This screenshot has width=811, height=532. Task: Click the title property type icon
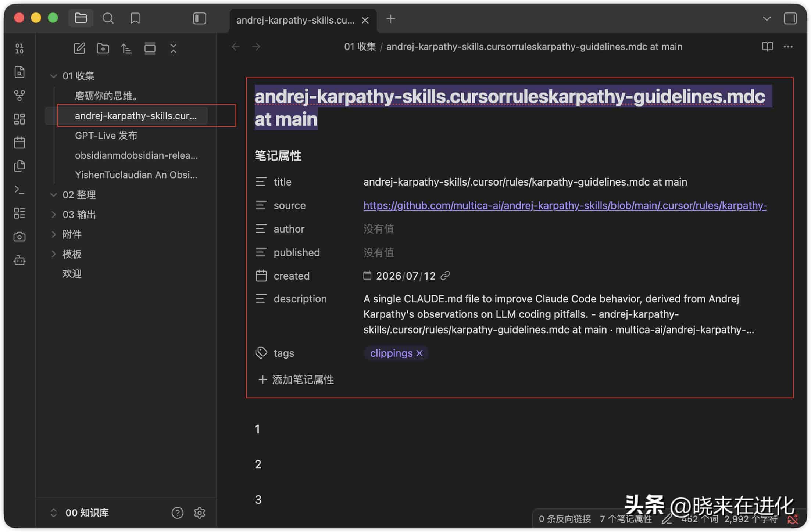[x=261, y=182]
